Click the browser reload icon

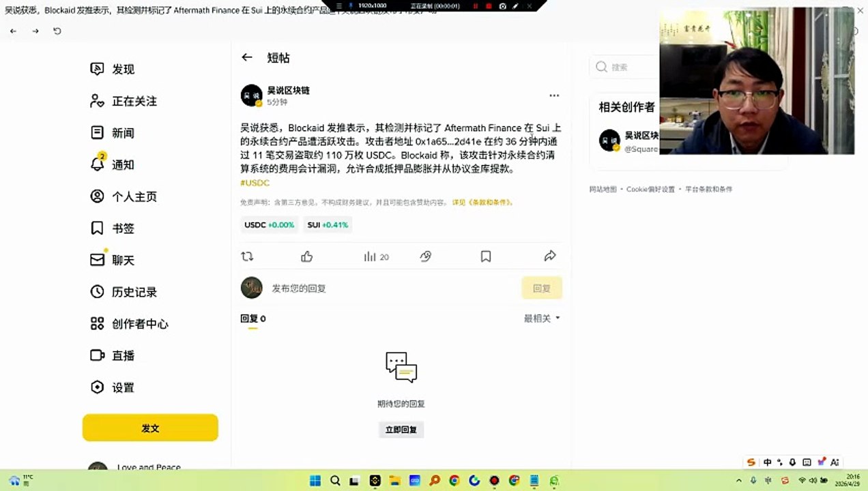point(57,31)
